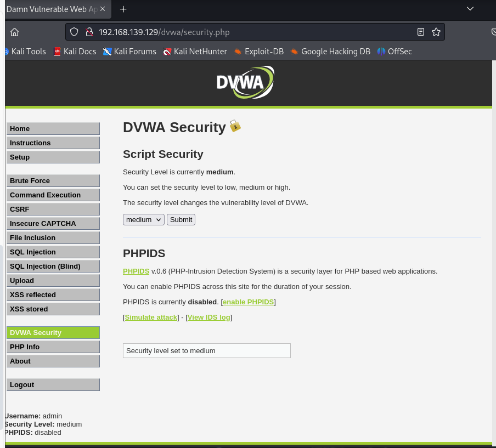The width and height of the screenshot is (496, 448).
Task: Open a new tab with plus icon
Action: pyautogui.click(x=123, y=9)
